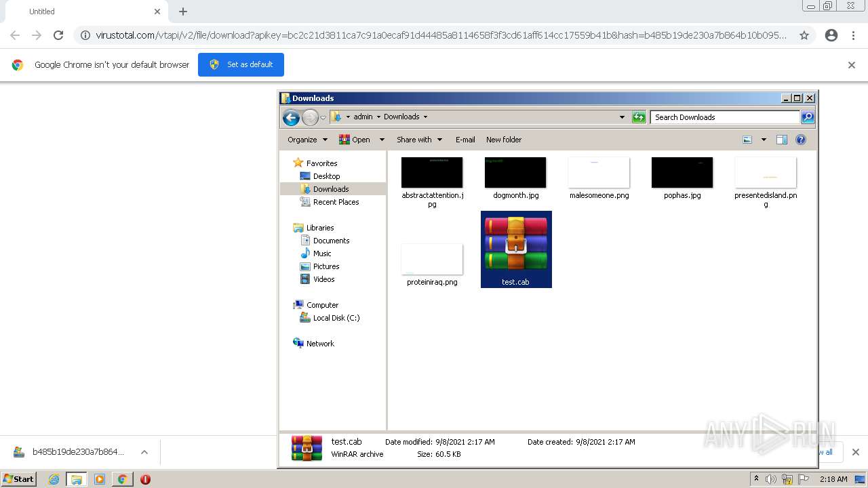This screenshot has height=488, width=868.
Task: Focus the Search Downloads field
Action: point(725,117)
